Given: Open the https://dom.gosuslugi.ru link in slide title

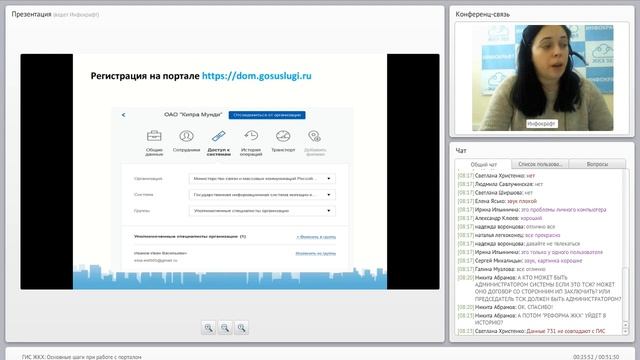Looking at the screenshot, I should [x=257, y=76].
